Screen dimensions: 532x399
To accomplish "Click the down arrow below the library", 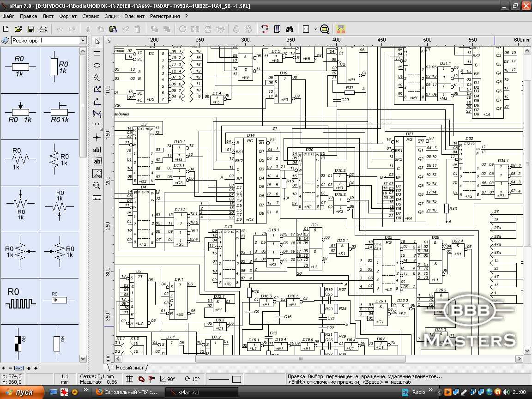I will click(x=35, y=368).
